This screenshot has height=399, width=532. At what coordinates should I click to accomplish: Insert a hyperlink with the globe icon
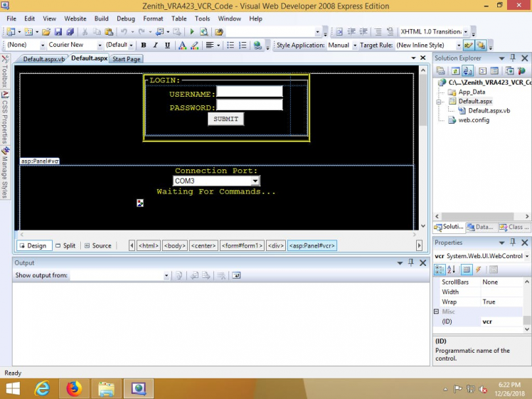tap(257, 46)
